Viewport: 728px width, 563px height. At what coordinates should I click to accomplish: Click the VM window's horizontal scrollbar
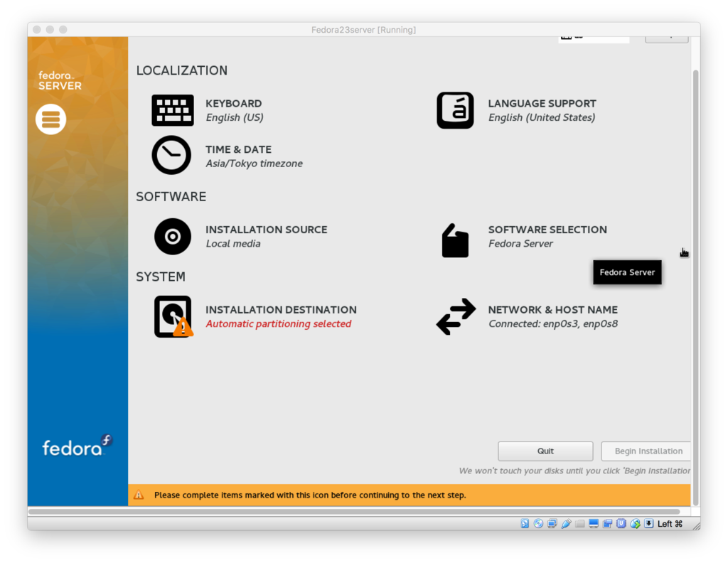(x=354, y=512)
